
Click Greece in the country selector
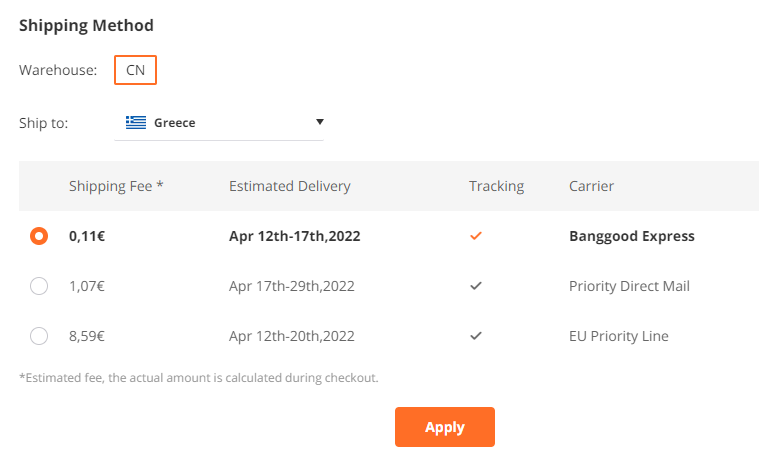click(x=175, y=123)
